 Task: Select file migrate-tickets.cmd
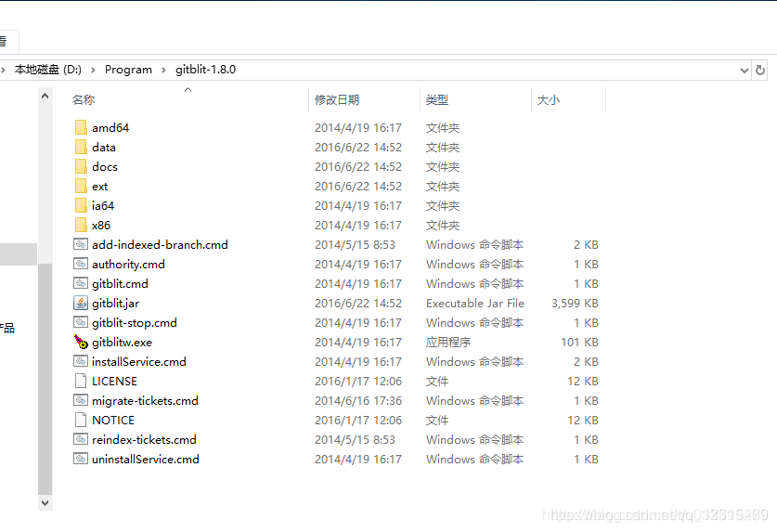click(145, 400)
